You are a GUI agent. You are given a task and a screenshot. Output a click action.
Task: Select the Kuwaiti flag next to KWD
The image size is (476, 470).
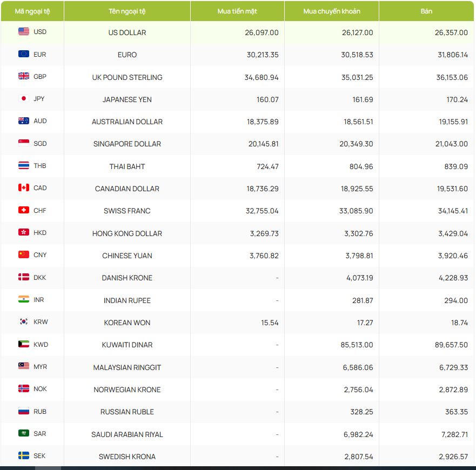tap(24, 344)
